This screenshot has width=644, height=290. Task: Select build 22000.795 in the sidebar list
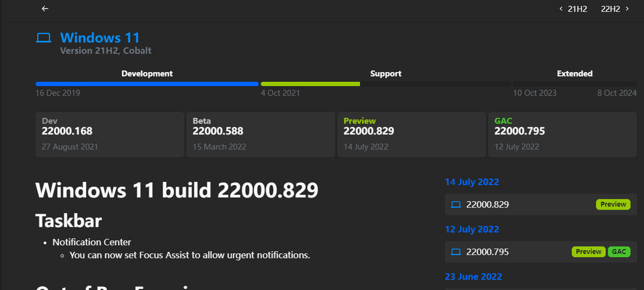pyautogui.click(x=541, y=252)
